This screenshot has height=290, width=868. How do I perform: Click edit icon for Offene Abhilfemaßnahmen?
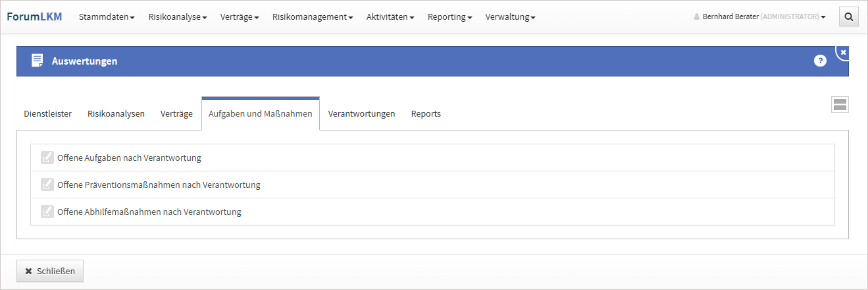coord(47,212)
